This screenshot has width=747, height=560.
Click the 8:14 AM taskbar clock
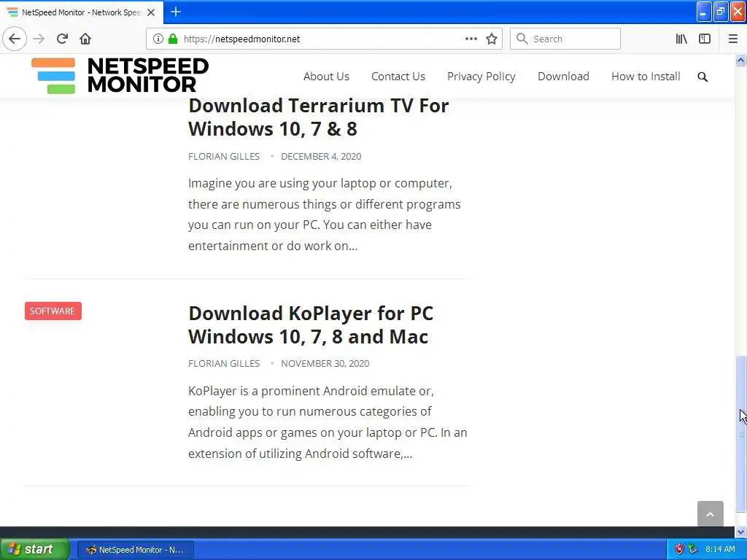[x=720, y=549]
